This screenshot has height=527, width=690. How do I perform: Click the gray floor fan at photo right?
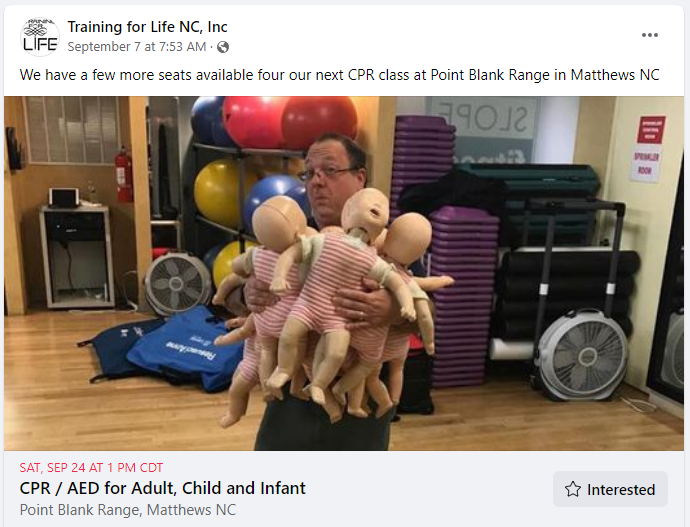[583, 354]
